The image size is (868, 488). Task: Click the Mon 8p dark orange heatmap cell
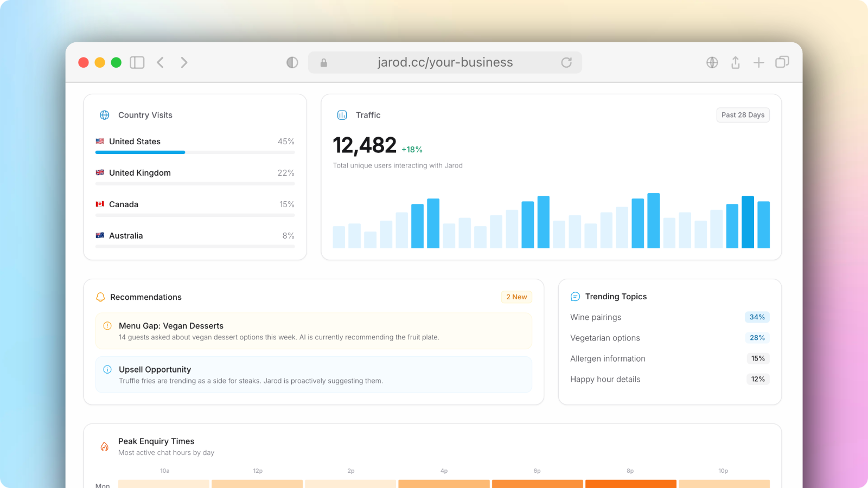pyautogui.click(x=631, y=484)
